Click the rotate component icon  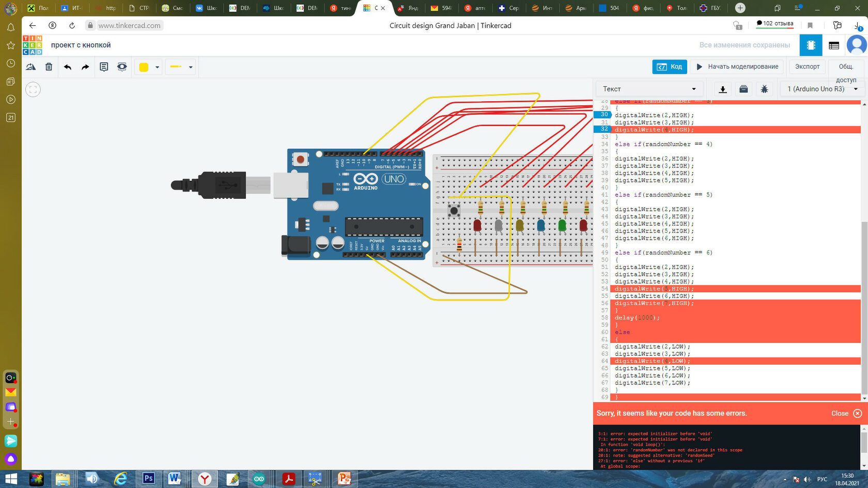coord(31,67)
